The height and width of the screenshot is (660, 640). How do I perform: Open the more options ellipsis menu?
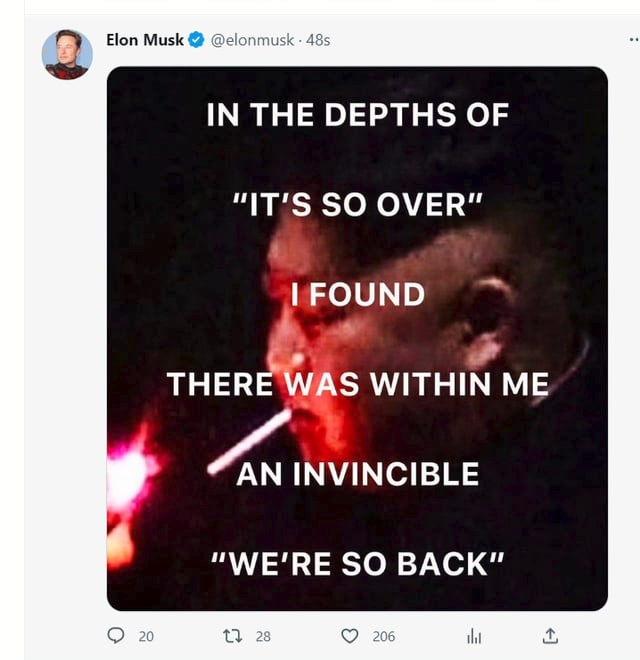tap(634, 40)
